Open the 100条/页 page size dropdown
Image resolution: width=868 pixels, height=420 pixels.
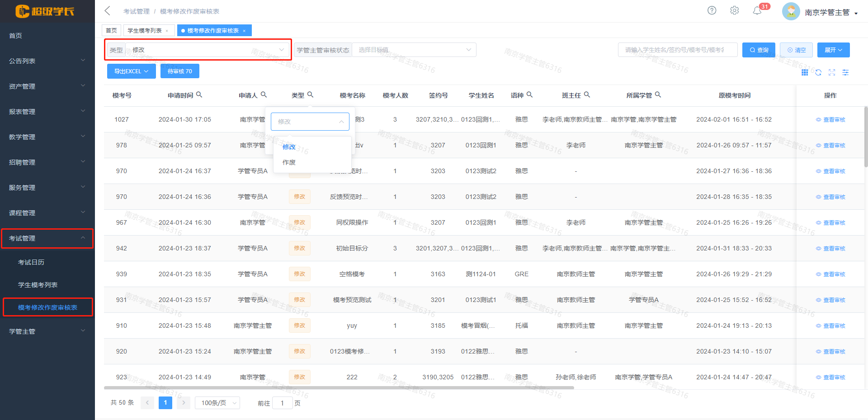click(217, 403)
